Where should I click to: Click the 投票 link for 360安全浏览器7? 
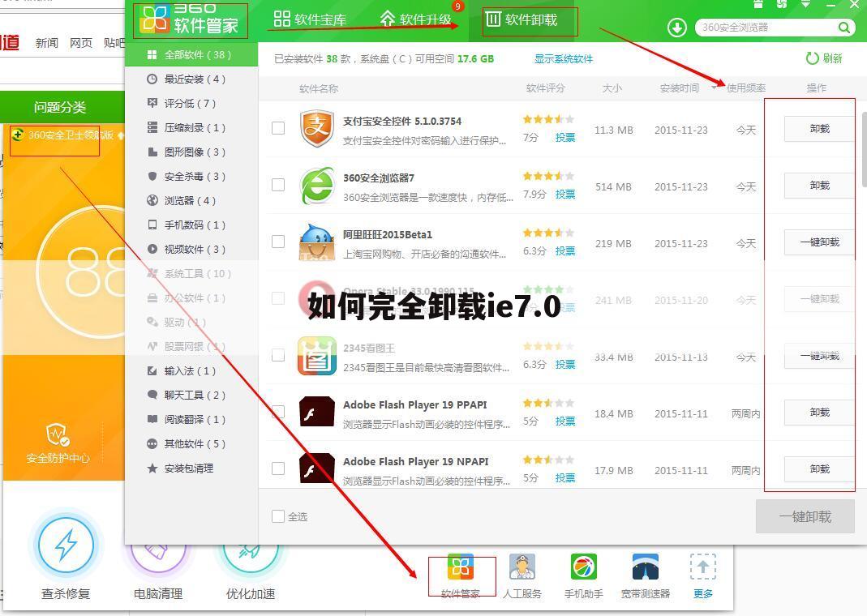point(565,195)
